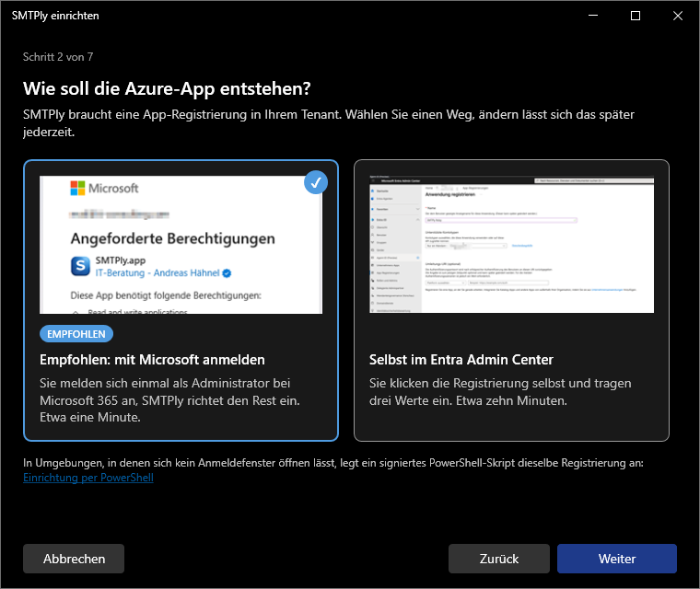Select the 'Empfohlen: mit Microsoft anmelden' card title
The height and width of the screenshot is (589, 700).
coord(152,360)
